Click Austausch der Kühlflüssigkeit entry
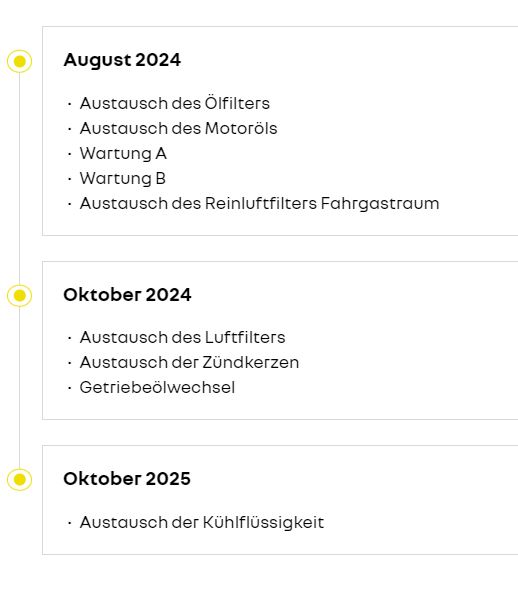The width and height of the screenshot is (518, 615). pos(202,522)
